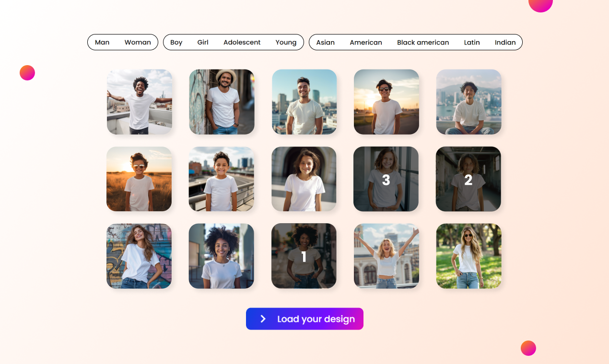
Task: Filter by American ethnicity
Action: [x=366, y=42]
